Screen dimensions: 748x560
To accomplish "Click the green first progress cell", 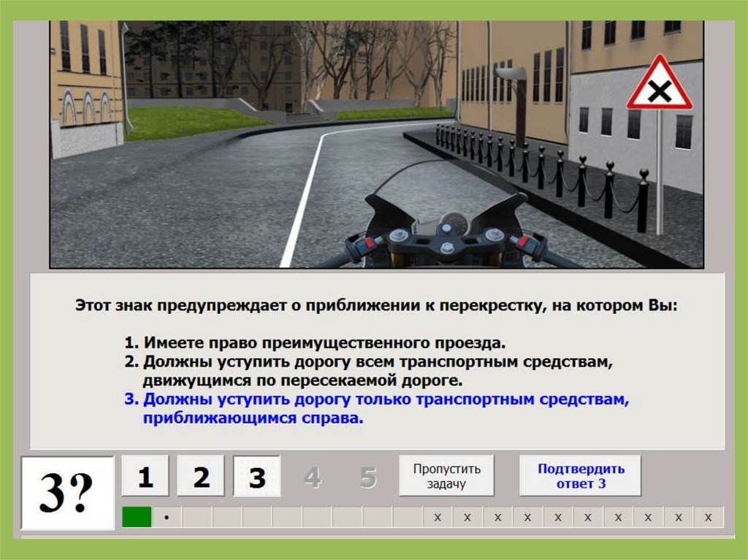I will pos(137,517).
